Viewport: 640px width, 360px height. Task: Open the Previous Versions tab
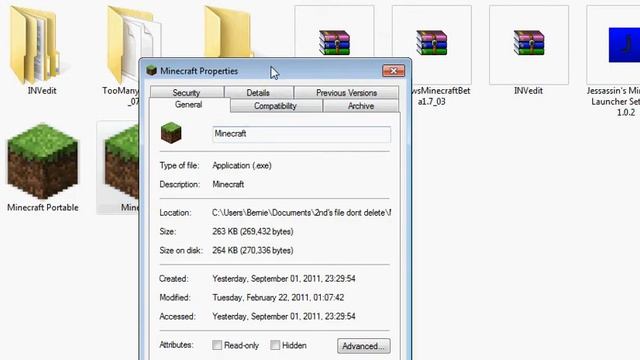pyautogui.click(x=347, y=92)
